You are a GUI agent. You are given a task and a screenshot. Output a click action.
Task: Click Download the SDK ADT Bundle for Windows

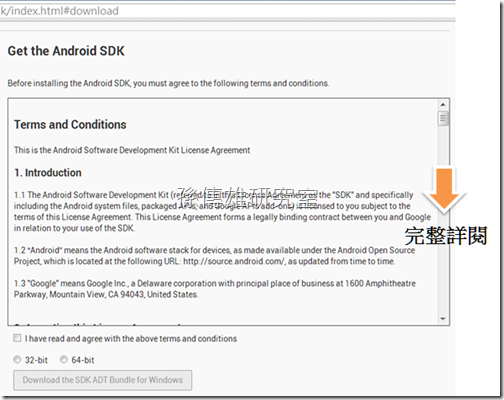103,380
